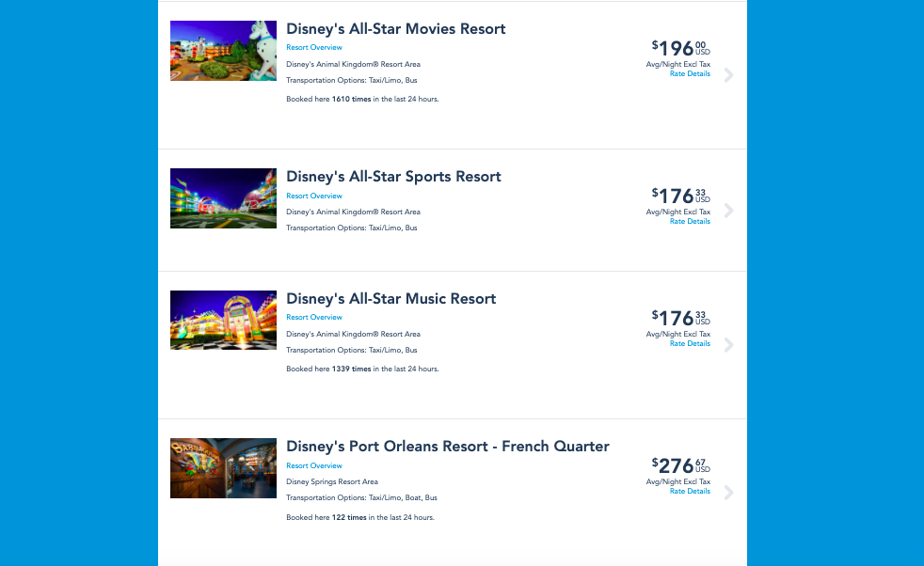Click Resort Overview link for All-Star Music
The image size is (924, 566).
[314, 318]
